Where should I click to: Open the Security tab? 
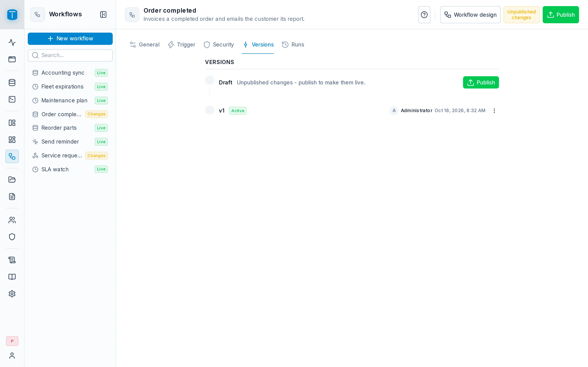[x=219, y=45]
